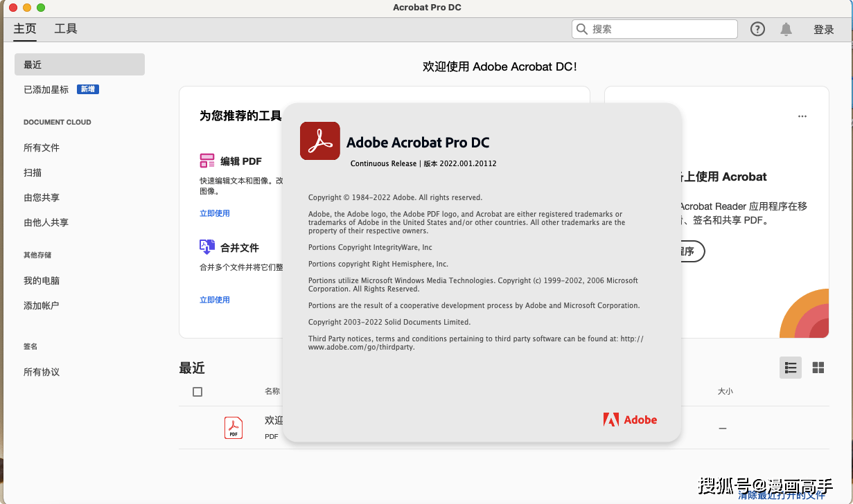Viewport: 853px width, 504px height.
Task: Click the 名称 column header
Action: click(272, 391)
